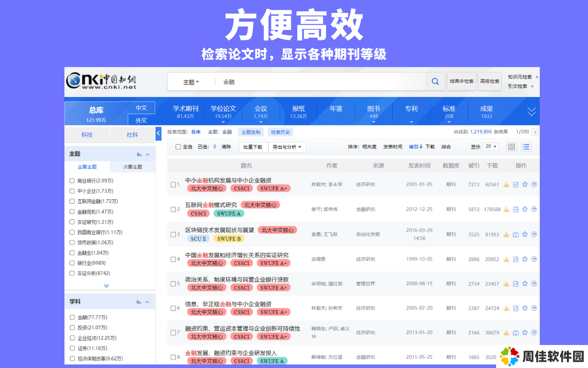Click the search magnifier icon

click(435, 82)
